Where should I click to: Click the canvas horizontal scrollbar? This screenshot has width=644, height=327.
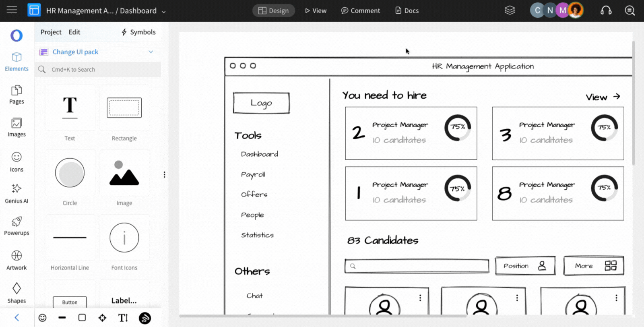click(x=323, y=316)
